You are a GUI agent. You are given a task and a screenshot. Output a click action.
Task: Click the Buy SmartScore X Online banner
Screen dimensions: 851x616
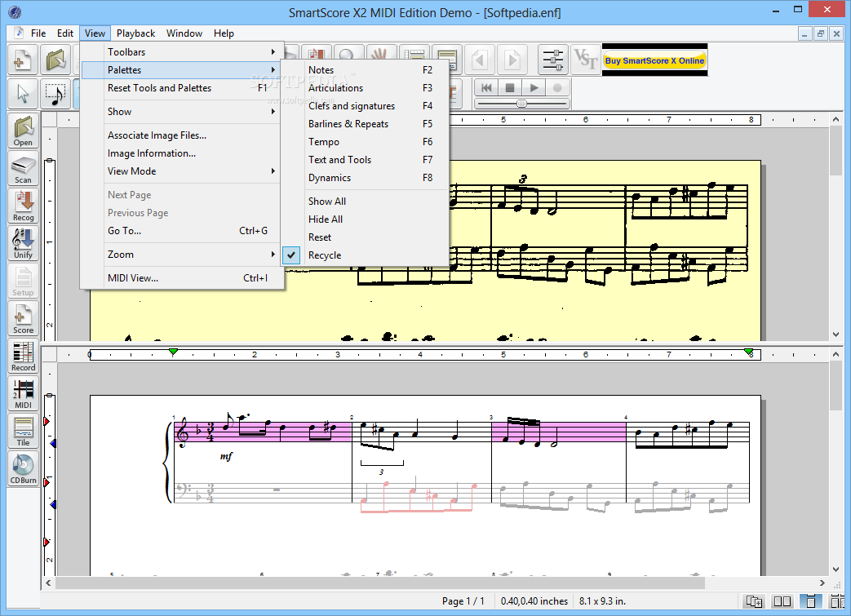click(654, 60)
